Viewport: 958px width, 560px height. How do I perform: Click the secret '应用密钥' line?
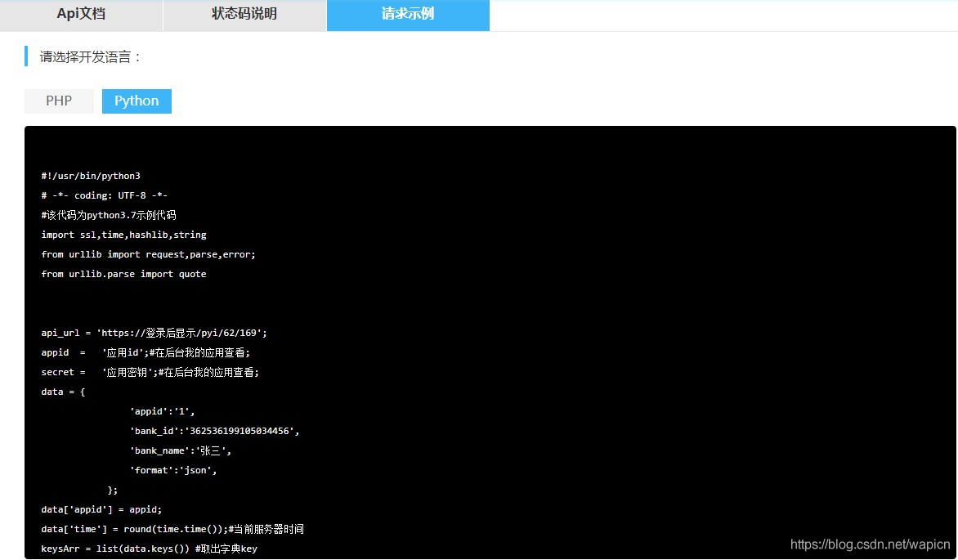[x=150, y=372]
